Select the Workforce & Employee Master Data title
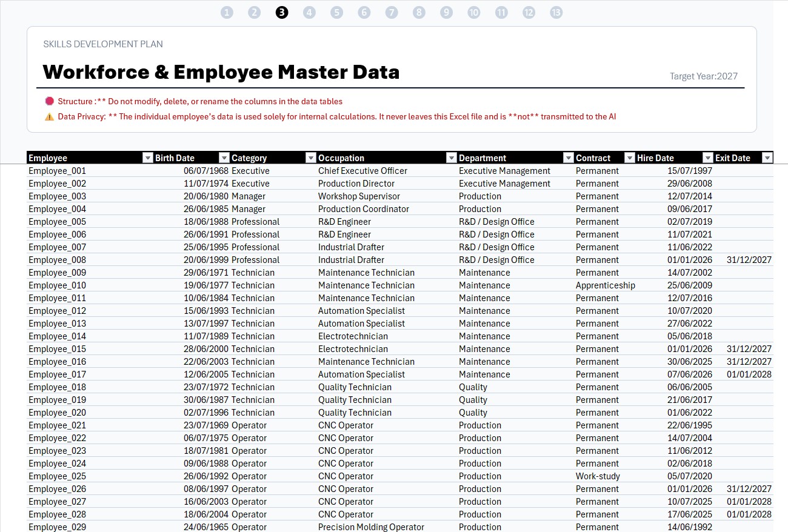 click(x=221, y=72)
